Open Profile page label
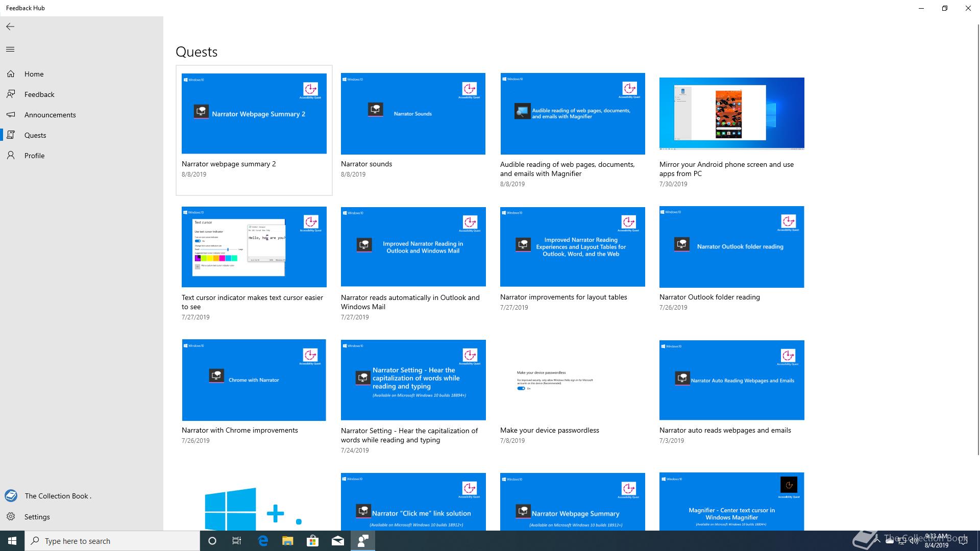The image size is (980, 551). [35, 156]
